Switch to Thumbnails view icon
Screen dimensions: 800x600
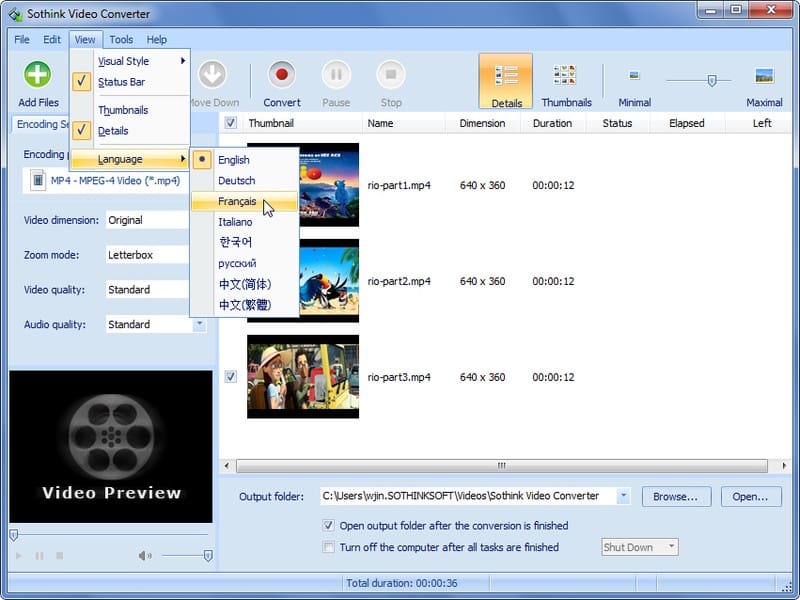[565, 74]
